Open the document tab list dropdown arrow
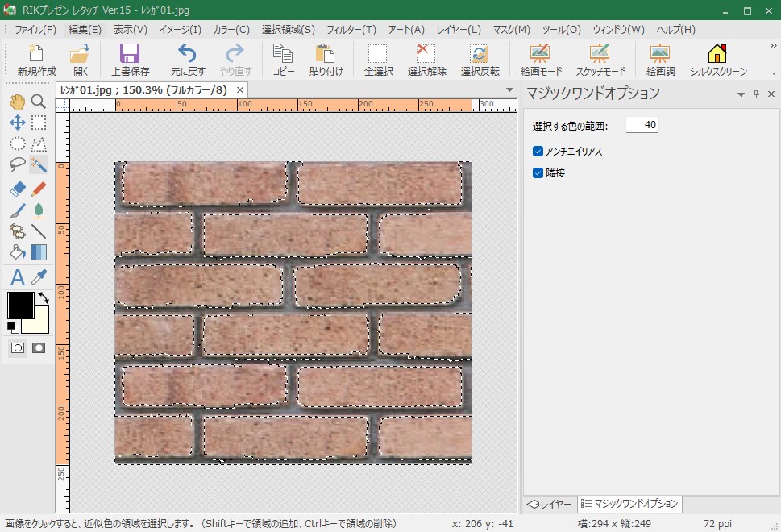The image size is (781, 532). tap(509, 89)
